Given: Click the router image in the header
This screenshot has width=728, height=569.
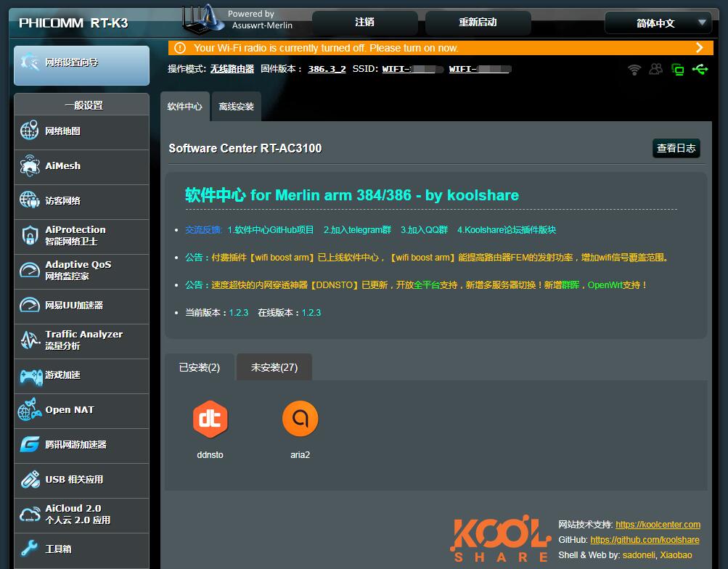Looking at the screenshot, I should coord(203,20).
